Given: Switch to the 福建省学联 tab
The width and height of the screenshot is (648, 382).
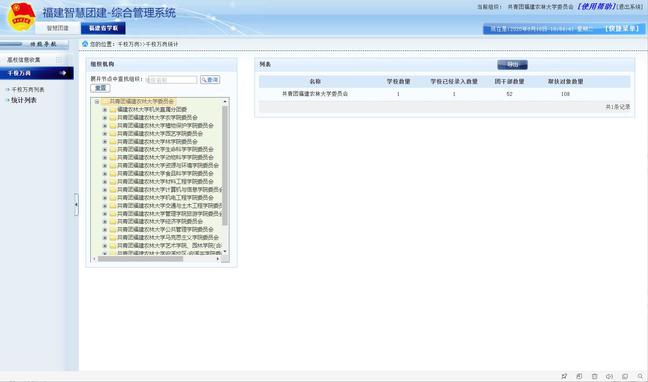Looking at the screenshot, I should point(103,28).
